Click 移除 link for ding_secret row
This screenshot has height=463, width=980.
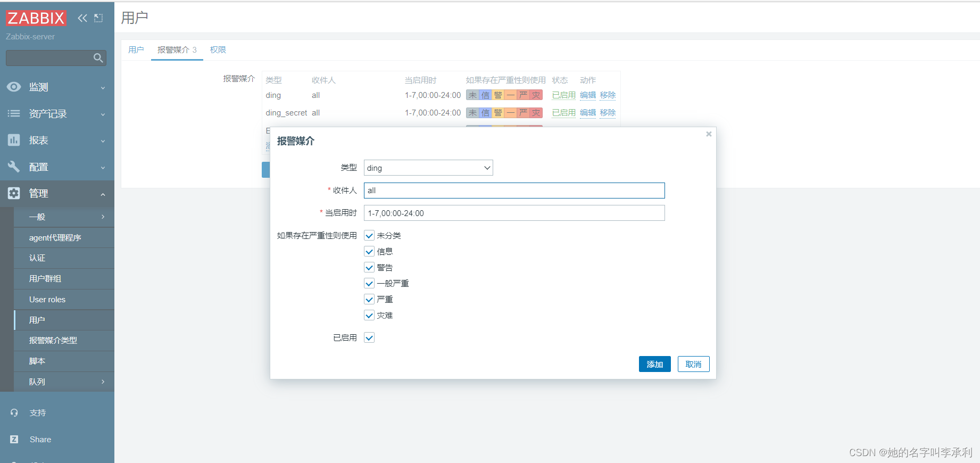[x=608, y=113]
